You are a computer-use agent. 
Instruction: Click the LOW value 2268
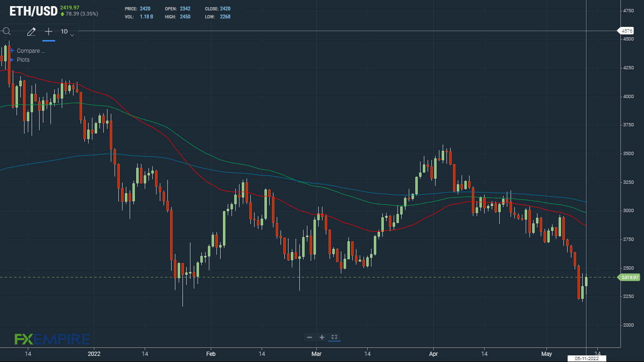tap(225, 17)
